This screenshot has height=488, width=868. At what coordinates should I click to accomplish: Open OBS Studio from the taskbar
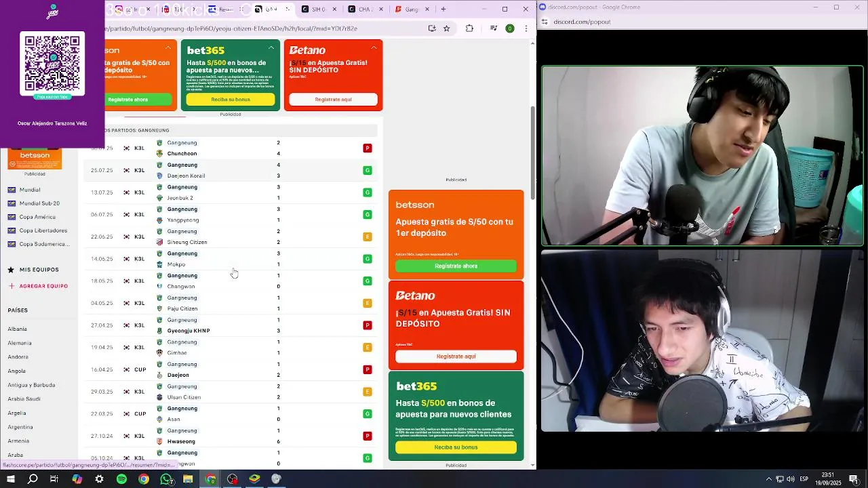tap(233, 479)
